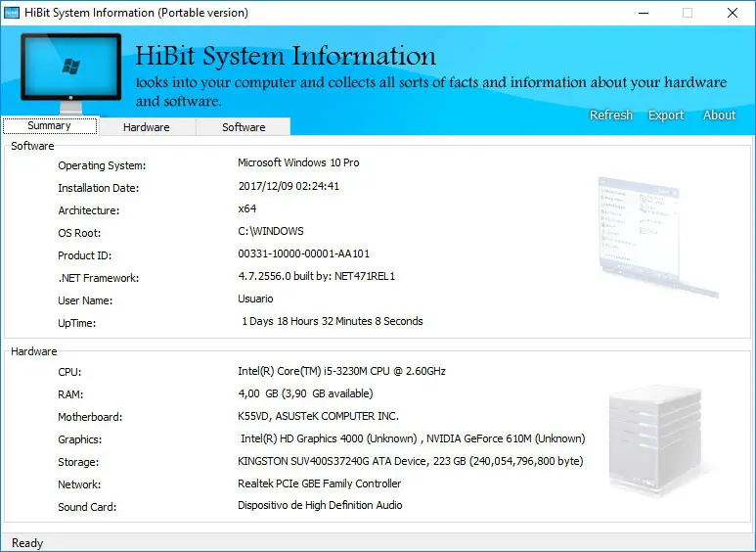Click the 'UpTime:' label

click(x=77, y=323)
